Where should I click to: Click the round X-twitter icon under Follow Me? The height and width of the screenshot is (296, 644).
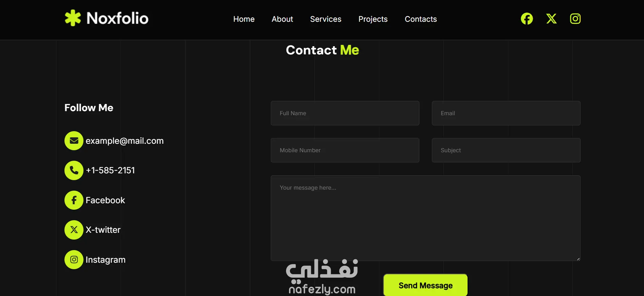(74, 230)
